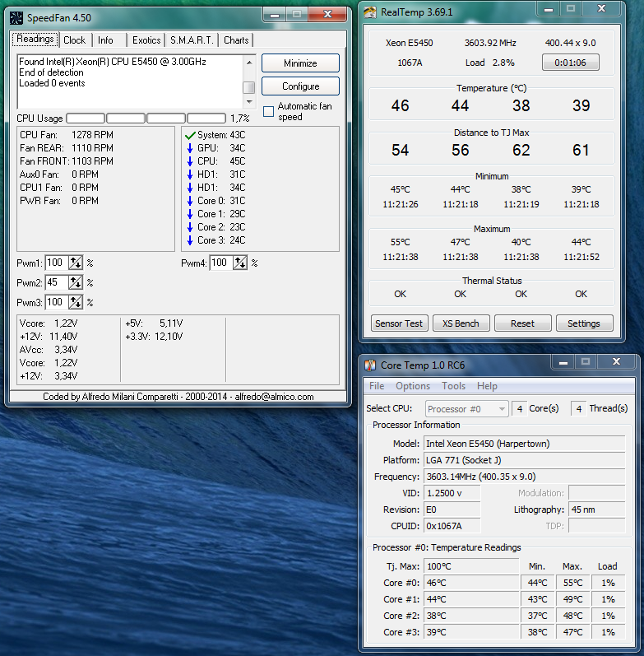
Task: Click the '+5V: 5,11V' voltage reading
Action: click(154, 323)
